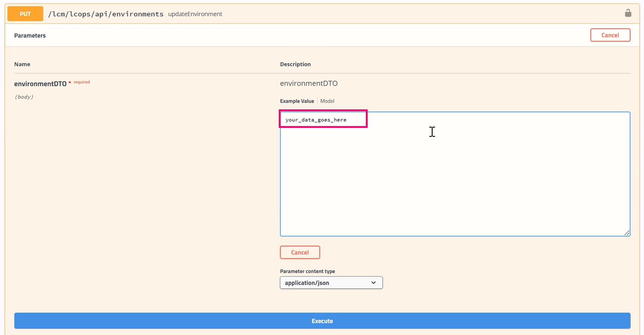Collapse the /lcm/lcops/api/environments endpoint path
644x335 pixels.
tap(106, 14)
